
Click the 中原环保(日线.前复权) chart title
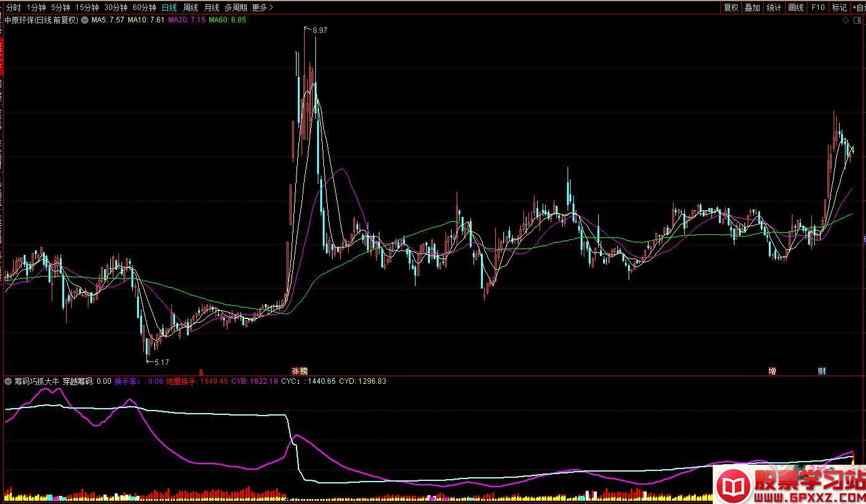coord(41,20)
